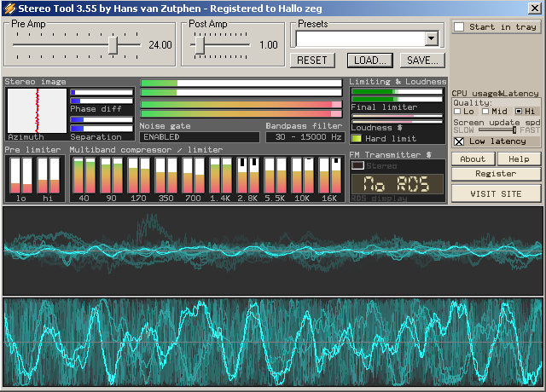This screenshot has height=392, width=546.
Task: Click the Pre Amp slider handle
Action: [113, 44]
